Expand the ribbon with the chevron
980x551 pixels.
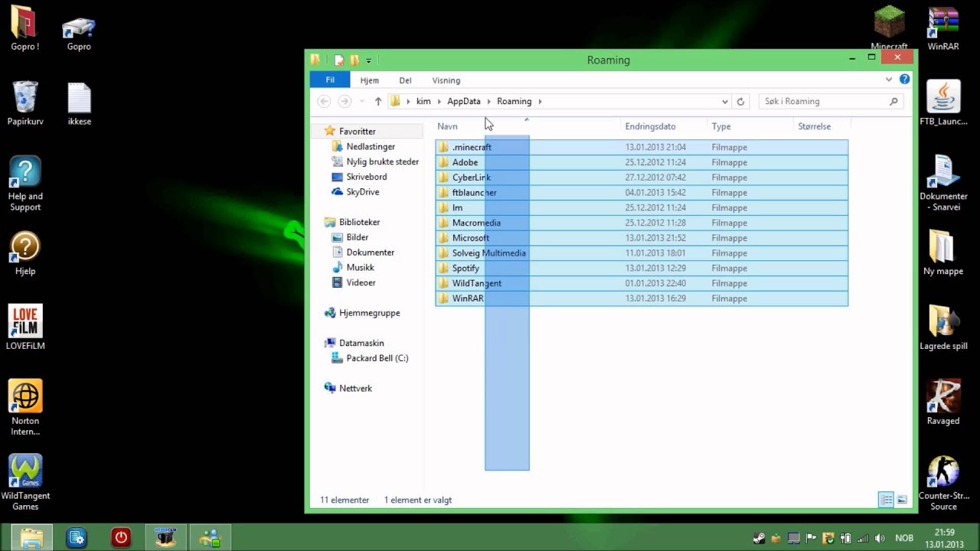coord(889,80)
